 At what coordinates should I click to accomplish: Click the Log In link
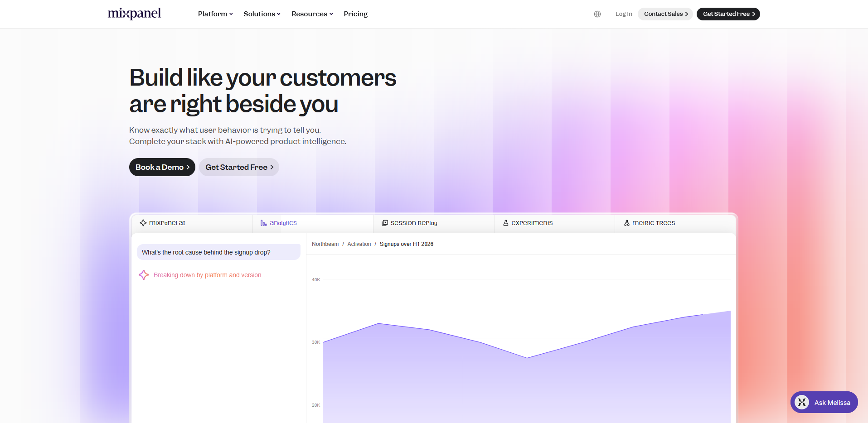click(x=624, y=14)
